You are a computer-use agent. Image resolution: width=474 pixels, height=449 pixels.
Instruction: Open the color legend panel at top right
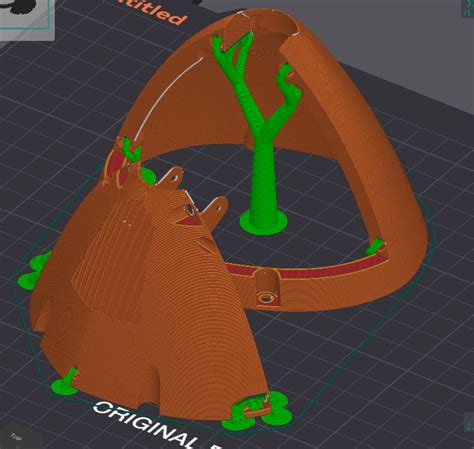[x=468, y=8]
